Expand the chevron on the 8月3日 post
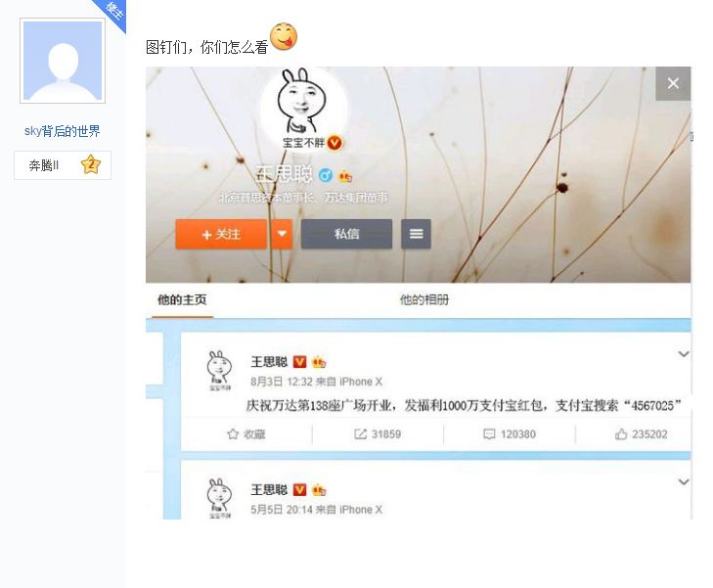The height and width of the screenshot is (588, 713). click(x=684, y=354)
